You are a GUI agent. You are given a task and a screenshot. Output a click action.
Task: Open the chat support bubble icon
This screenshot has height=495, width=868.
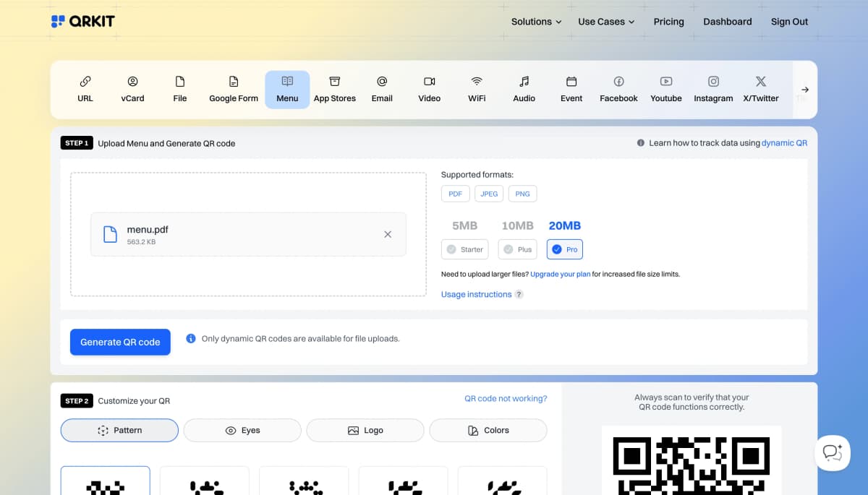click(833, 453)
